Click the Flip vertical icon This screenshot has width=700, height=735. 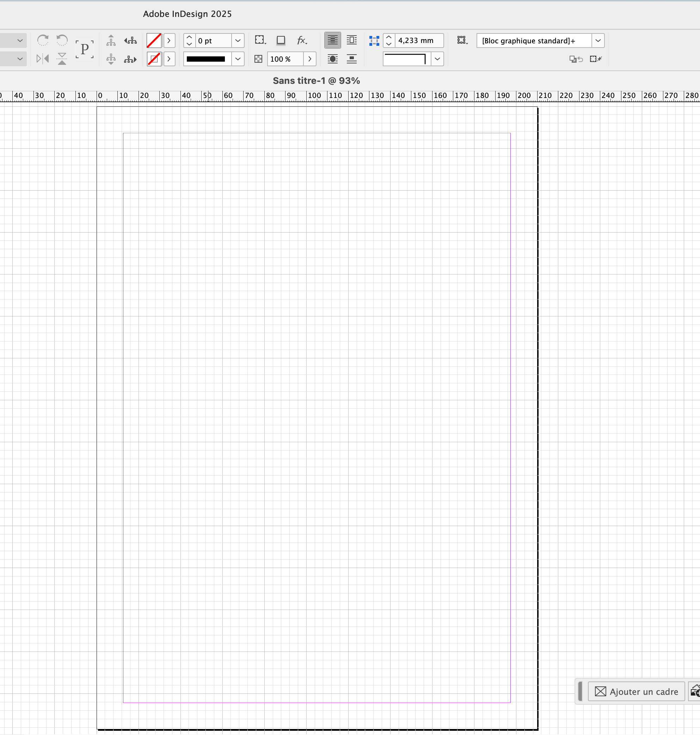pos(62,59)
